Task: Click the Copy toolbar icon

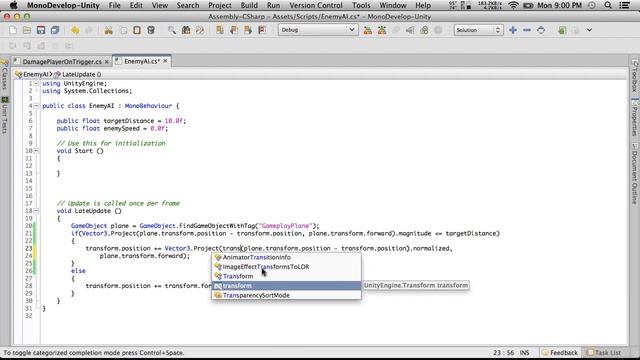Action: point(123,30)
